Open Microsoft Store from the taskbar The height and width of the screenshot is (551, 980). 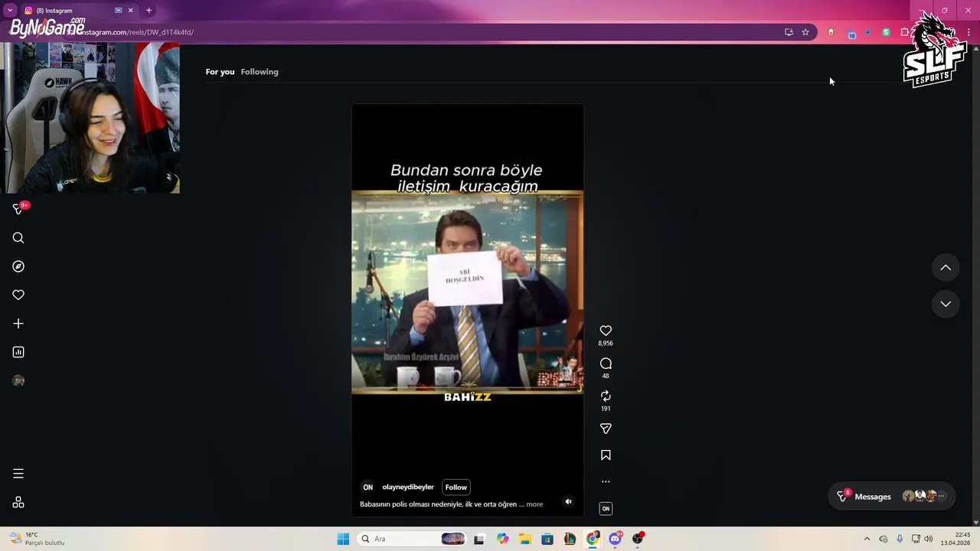pyautogui.click(x=547, y=539)
